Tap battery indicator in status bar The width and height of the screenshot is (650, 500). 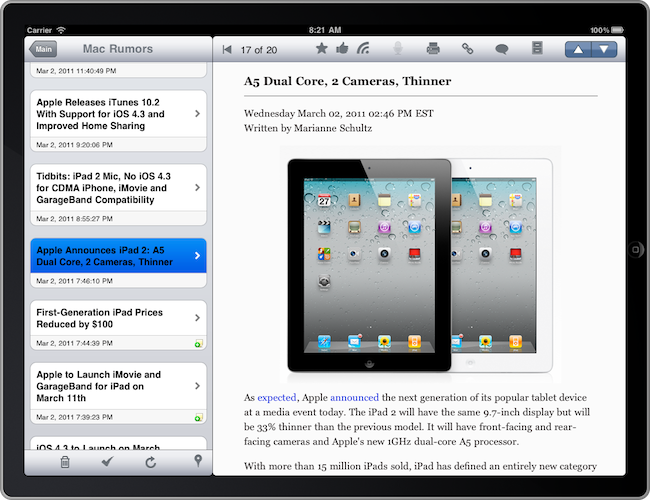click(617, 30)
